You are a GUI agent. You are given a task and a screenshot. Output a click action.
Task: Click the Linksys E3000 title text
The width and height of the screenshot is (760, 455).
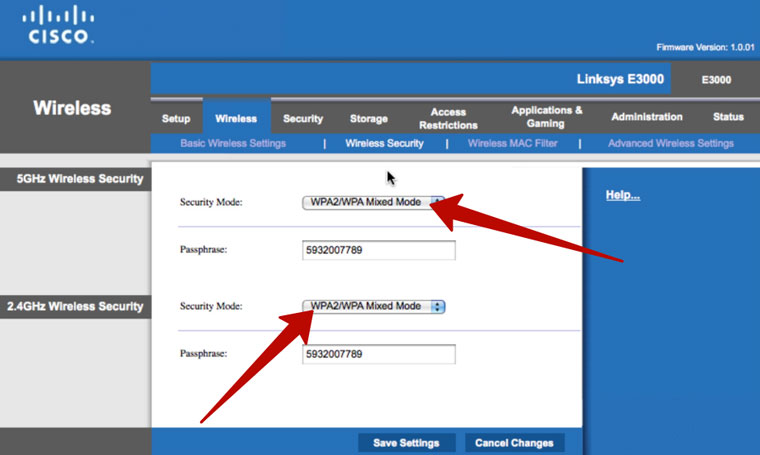(620, 79)
